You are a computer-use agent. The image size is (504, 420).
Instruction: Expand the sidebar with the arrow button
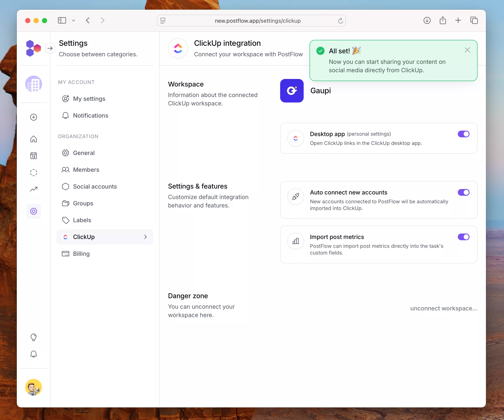click(50, 48)
